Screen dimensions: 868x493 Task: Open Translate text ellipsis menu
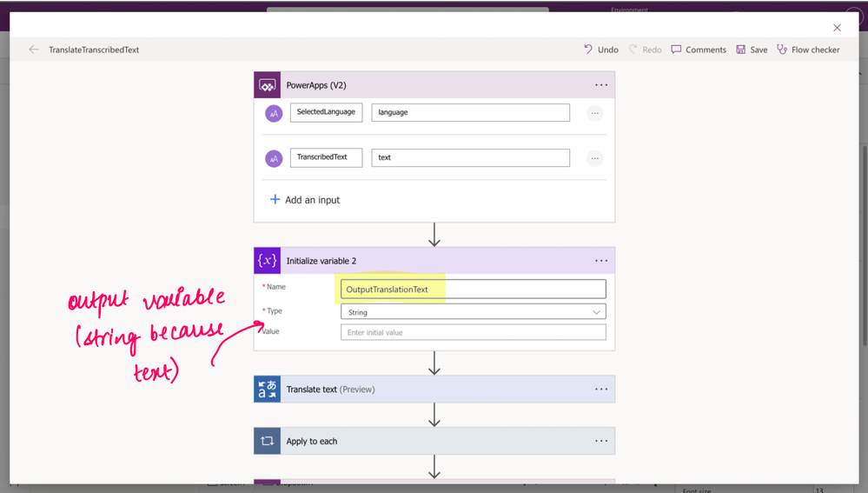point(601,390)
